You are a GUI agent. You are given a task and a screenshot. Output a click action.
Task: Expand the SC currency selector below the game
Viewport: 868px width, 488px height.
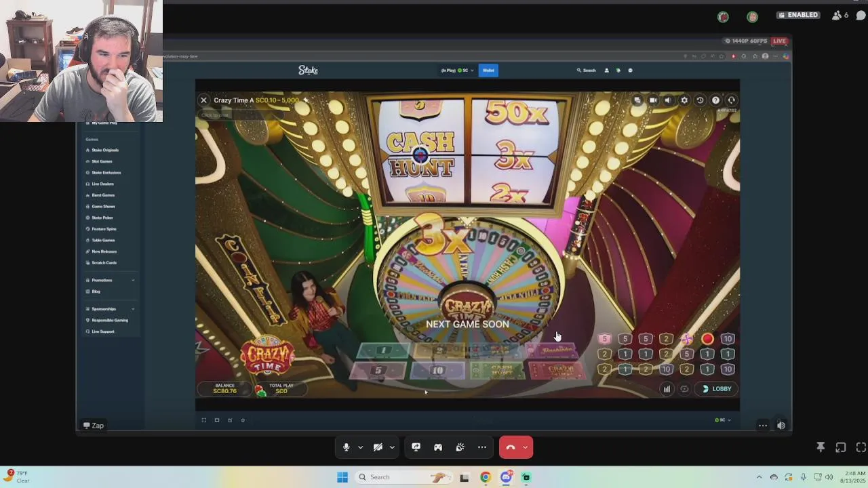click(x=722, y=420)
